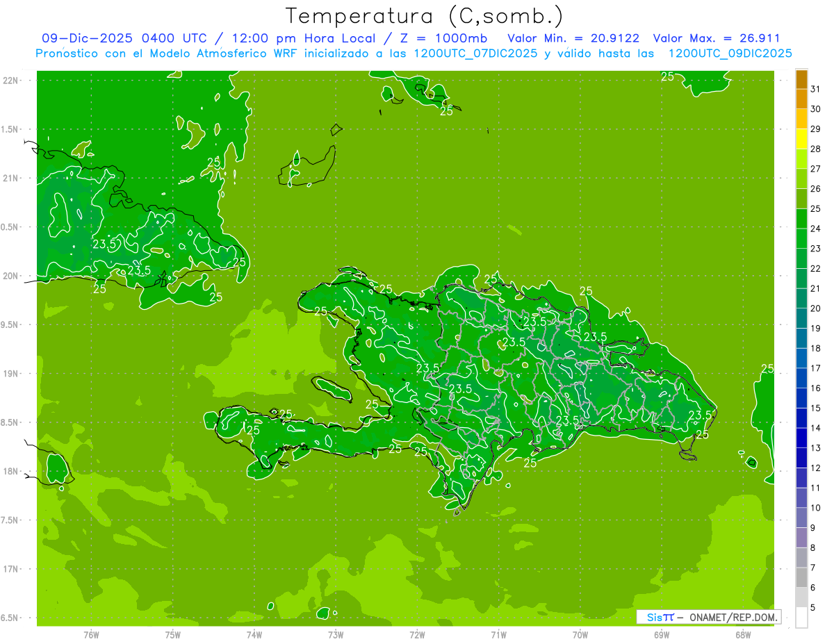Click the legend scale number "29"
The height and width of the screenshot is (644, 834).
click(x=816, y=129)
